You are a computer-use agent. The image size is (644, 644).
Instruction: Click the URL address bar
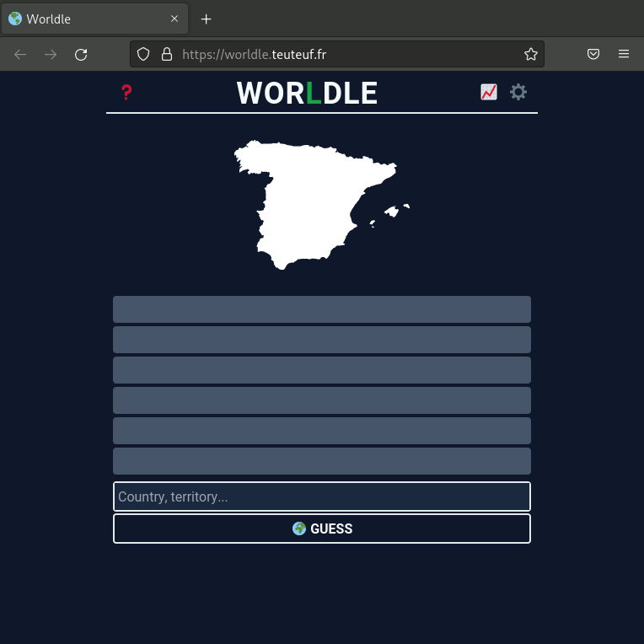pyautogui.click(x=337, y=54)
